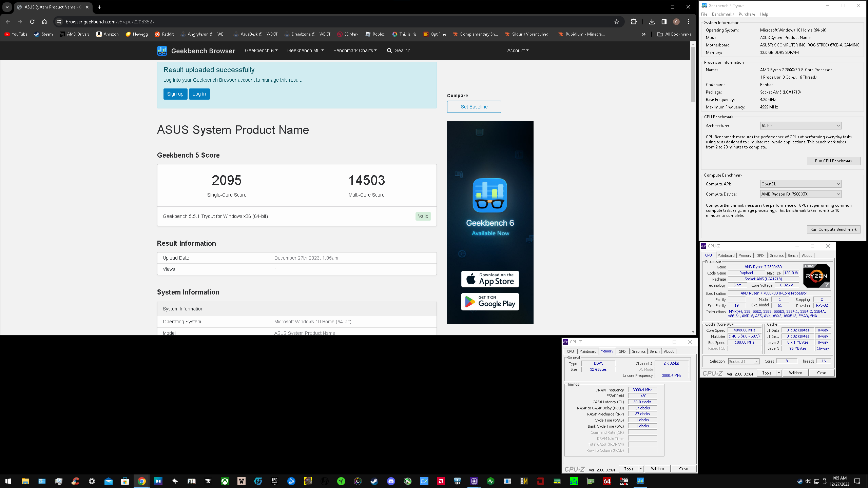Open FTB app icon in taskbar
868x488 pixels.
(x=191, y=481)
